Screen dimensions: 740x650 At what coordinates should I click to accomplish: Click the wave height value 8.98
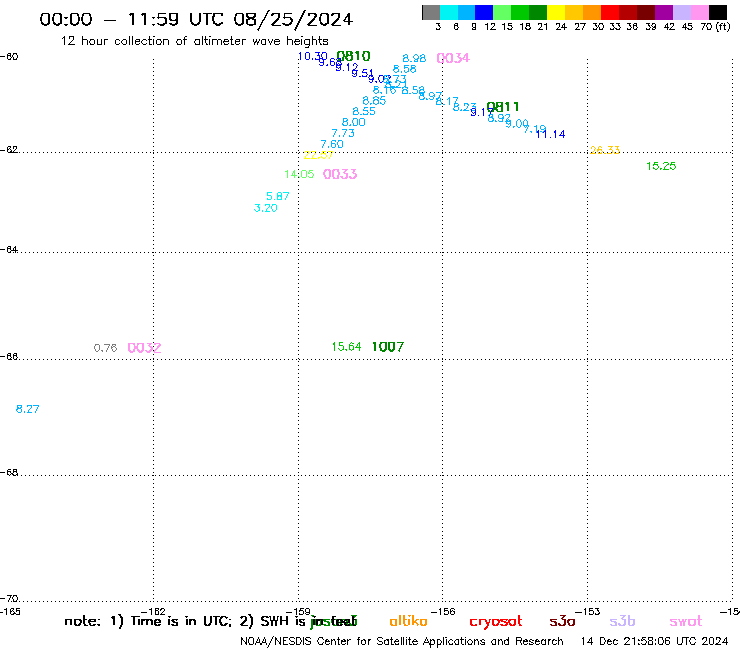(x=414, y=58)
